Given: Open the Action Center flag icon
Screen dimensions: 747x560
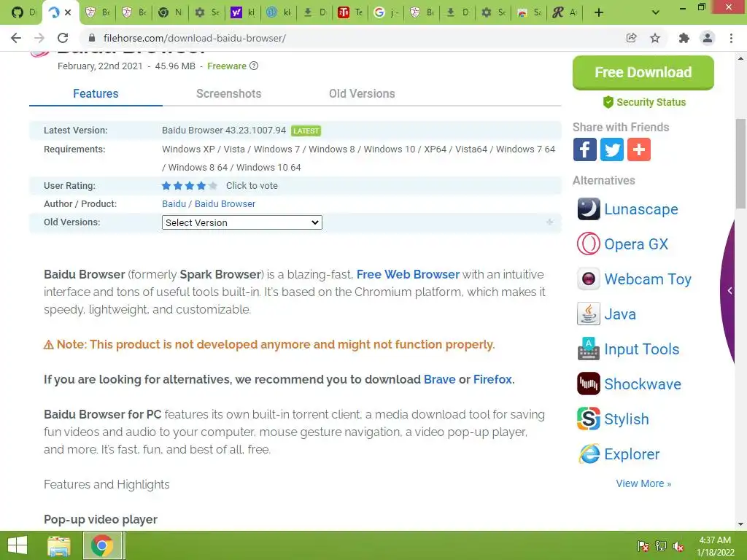Looking at the screenshot, I should point(643,546).
